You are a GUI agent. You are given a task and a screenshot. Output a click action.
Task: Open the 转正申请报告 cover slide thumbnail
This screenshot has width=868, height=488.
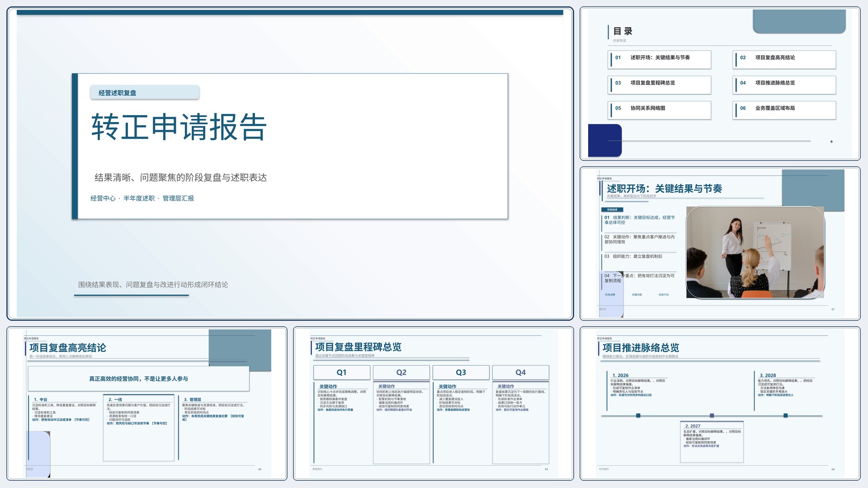pyautogui.click(x=290, y=163)
